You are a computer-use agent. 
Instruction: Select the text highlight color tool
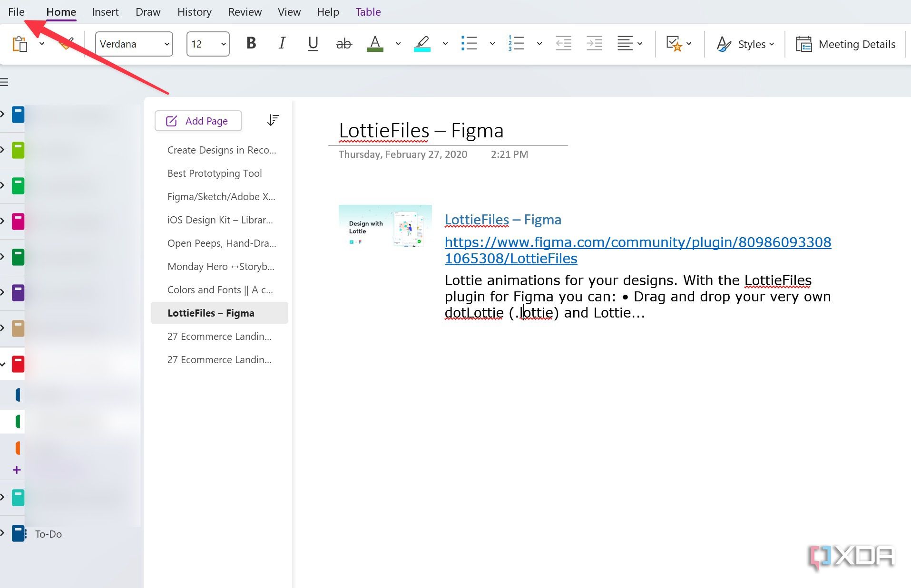(x=421, y=44)
